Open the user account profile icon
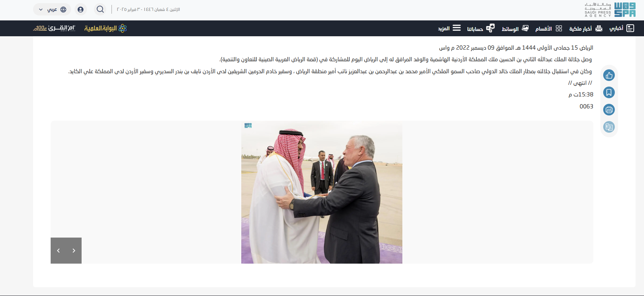Image resolution: width=644 pixels, height=296 pixels. [81, 10]
